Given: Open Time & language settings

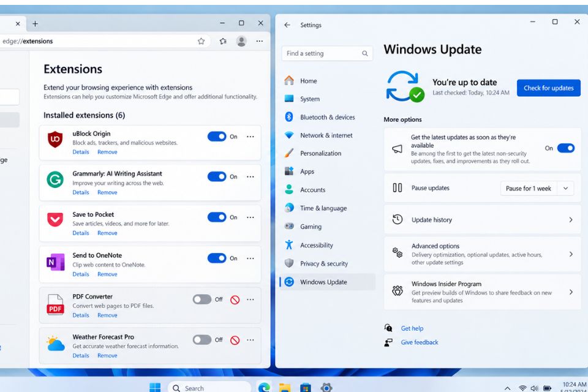Looking at the screenshot, I should (x=328, y=208).
